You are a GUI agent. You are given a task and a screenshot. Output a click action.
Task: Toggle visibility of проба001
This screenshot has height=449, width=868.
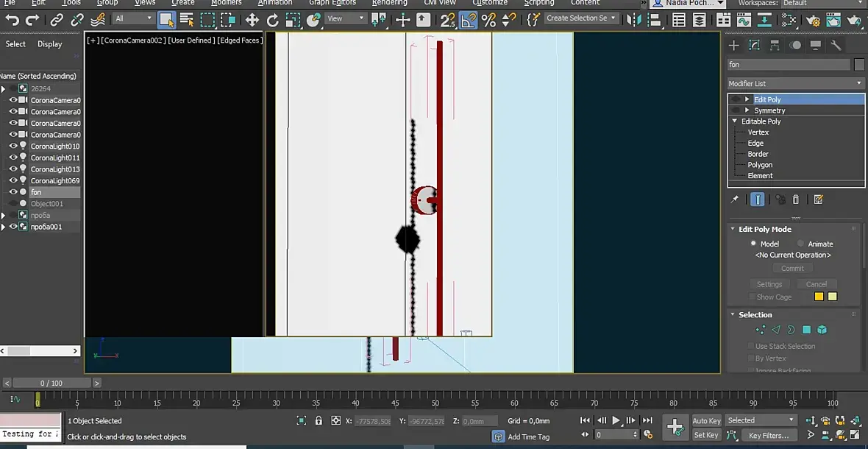click(x=13, y=227)
